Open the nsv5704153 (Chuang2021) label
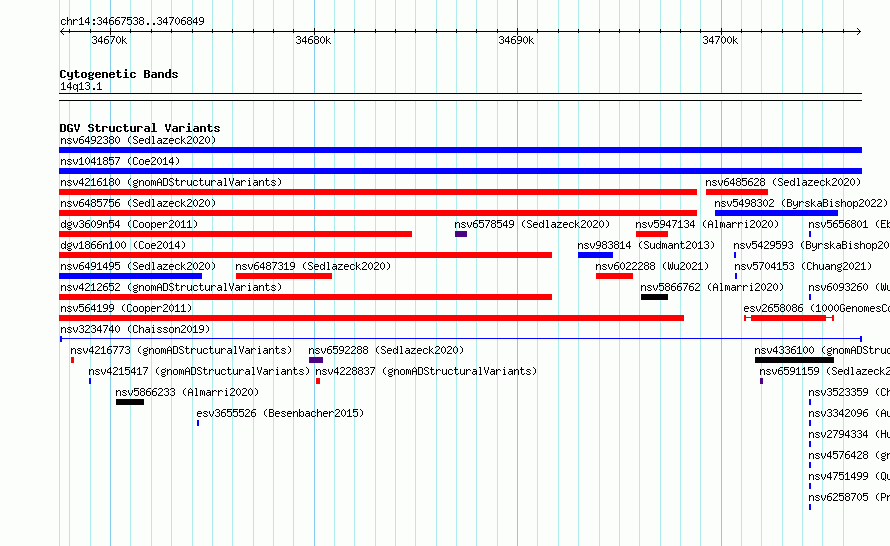This screenshot has width=890, height=546. (x=803, y=266)
